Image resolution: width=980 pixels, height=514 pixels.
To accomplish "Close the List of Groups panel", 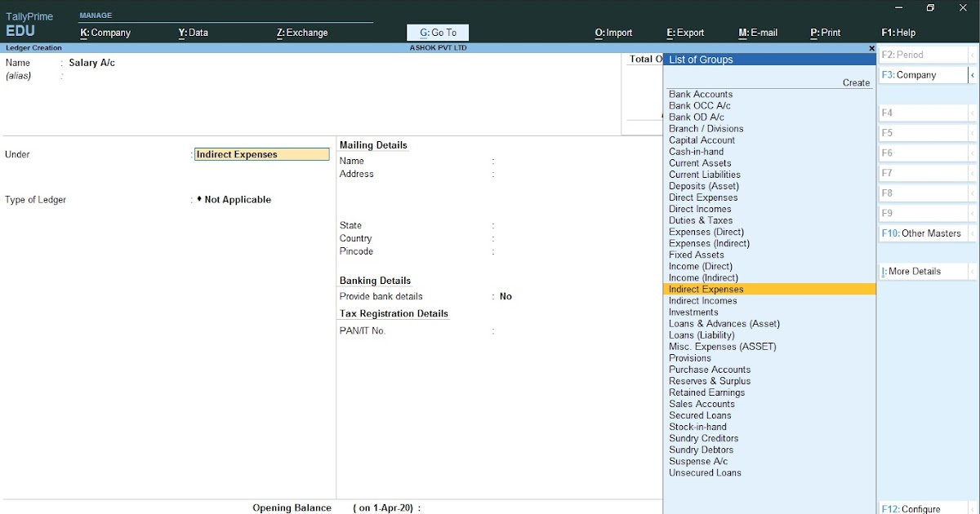I will click(870, 48).
